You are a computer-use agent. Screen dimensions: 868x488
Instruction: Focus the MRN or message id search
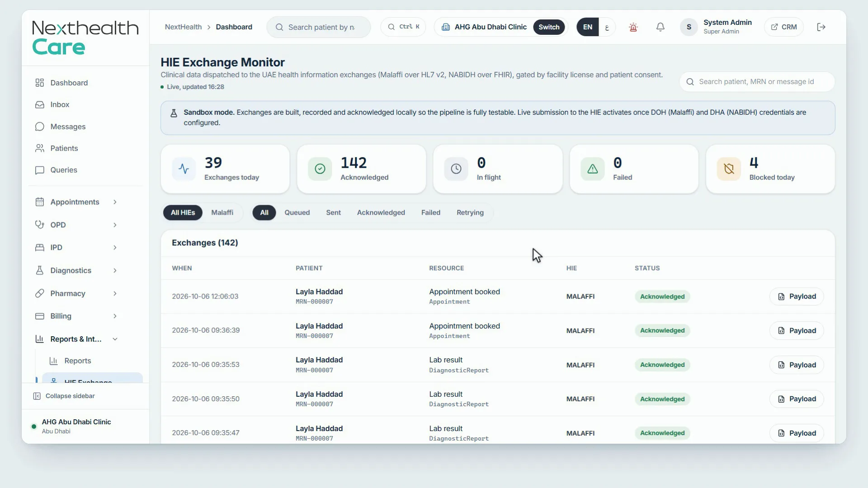point(757,82)
